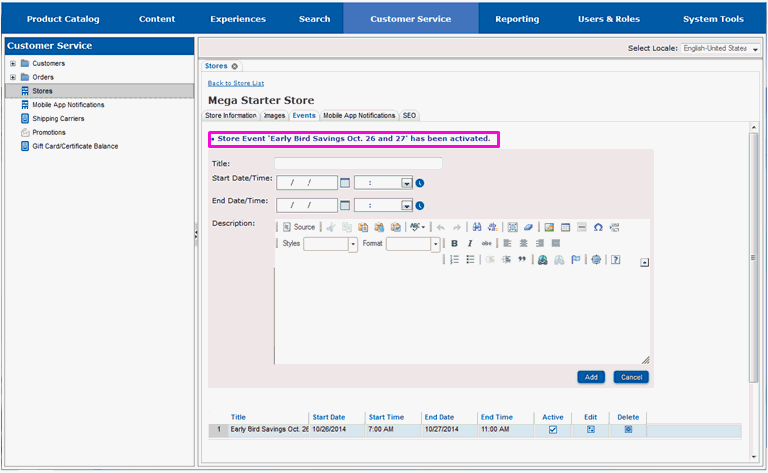Click the Title input field
The image size is (768, 473).
358,163
